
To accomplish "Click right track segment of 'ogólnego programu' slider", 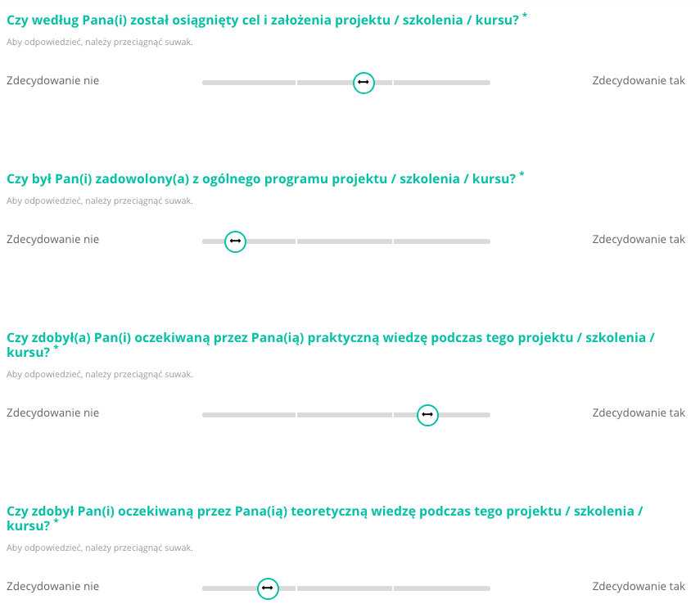I will click(x=442, y=241).
